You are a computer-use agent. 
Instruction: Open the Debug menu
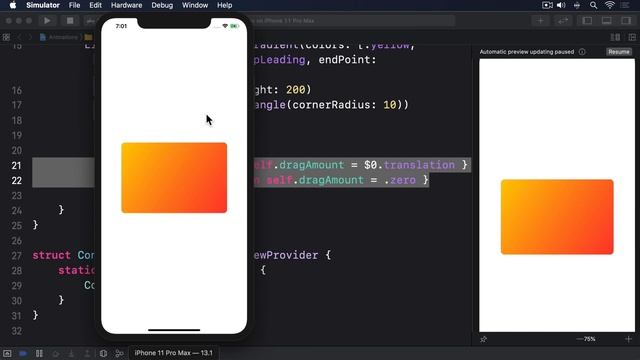pos(162,5)
